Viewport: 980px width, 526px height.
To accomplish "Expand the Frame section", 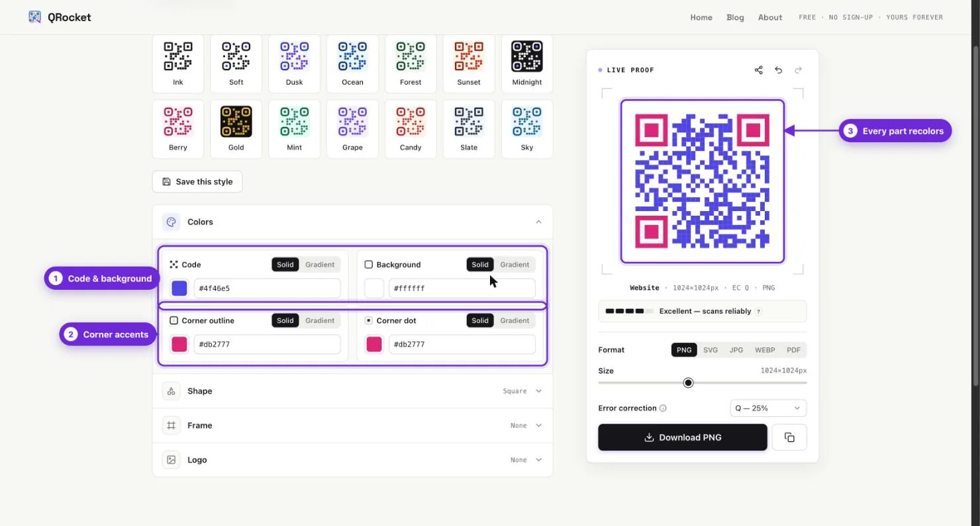I will point(352,425).
